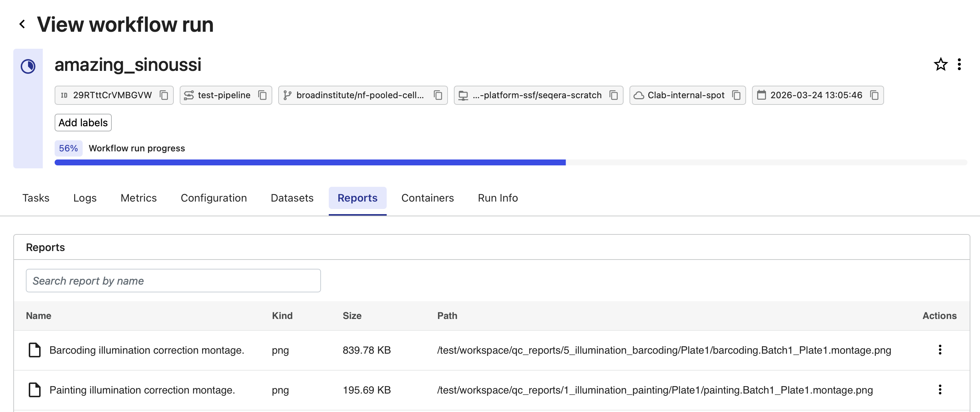
Task: Click the Painting report file icon
Action: click(35, 389)
